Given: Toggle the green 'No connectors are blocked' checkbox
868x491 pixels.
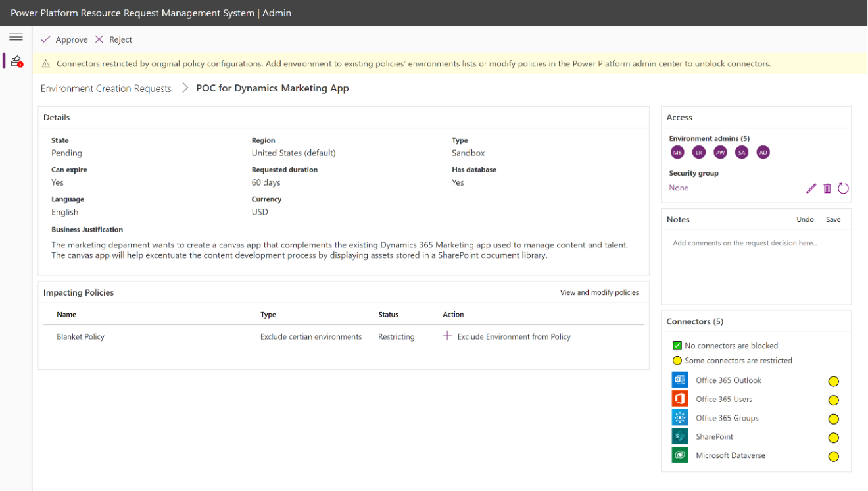Looking at the screenshot, I should (677, 345).
